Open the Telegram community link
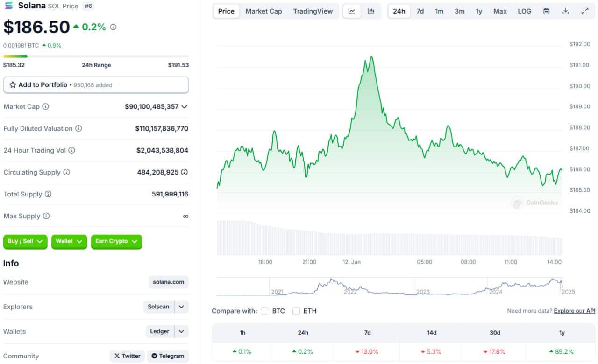 (168, 356)
